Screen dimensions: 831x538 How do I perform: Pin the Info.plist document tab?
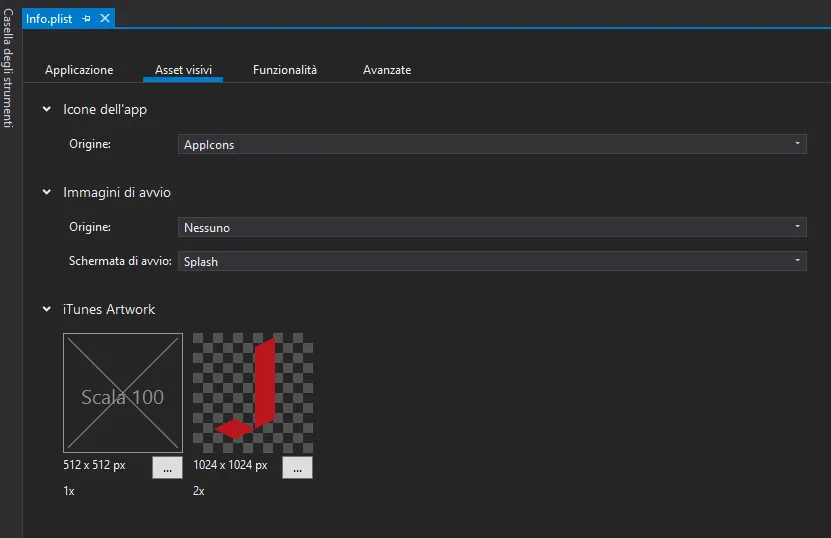click(x=86, y=19)
